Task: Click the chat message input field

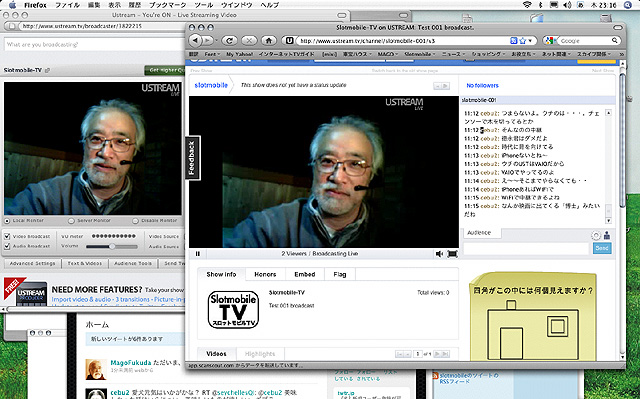Action: coord(526,248)
